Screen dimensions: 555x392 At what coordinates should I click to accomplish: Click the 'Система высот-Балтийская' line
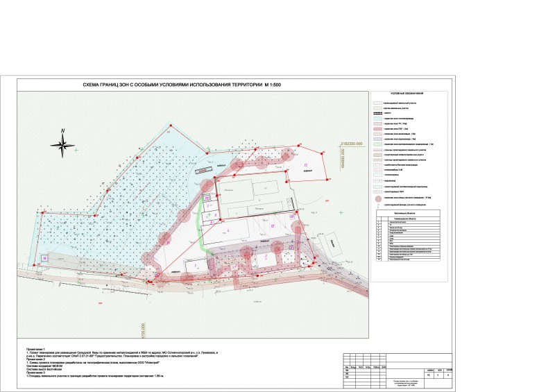click(44, 369)
